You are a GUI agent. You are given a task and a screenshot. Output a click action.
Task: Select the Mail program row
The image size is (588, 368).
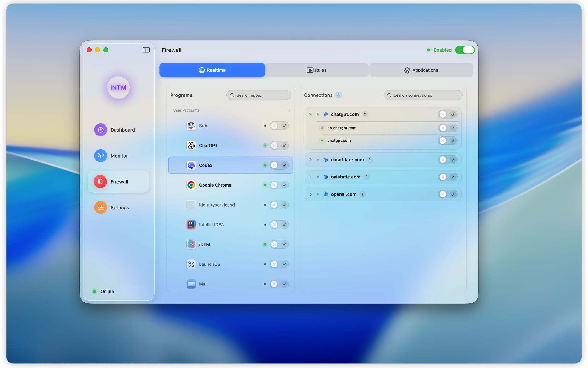tap(231, 284)
